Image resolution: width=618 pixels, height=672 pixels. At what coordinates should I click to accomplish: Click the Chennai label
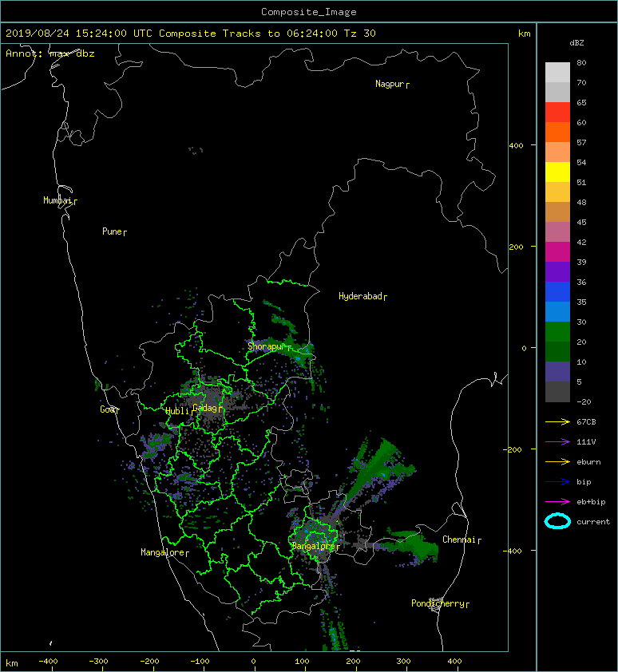pos(459,540)
